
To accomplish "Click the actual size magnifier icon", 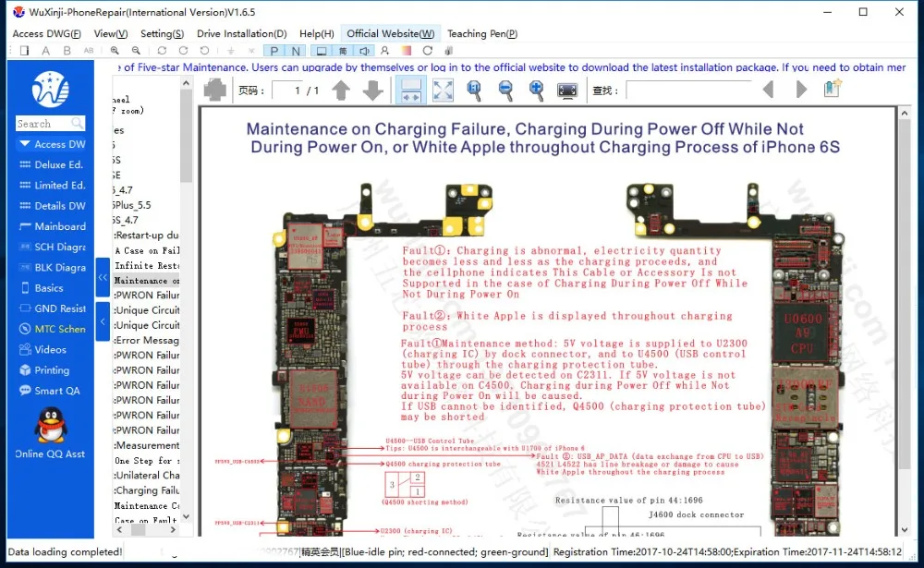I will pyautogui.click(x=474, y=91).
